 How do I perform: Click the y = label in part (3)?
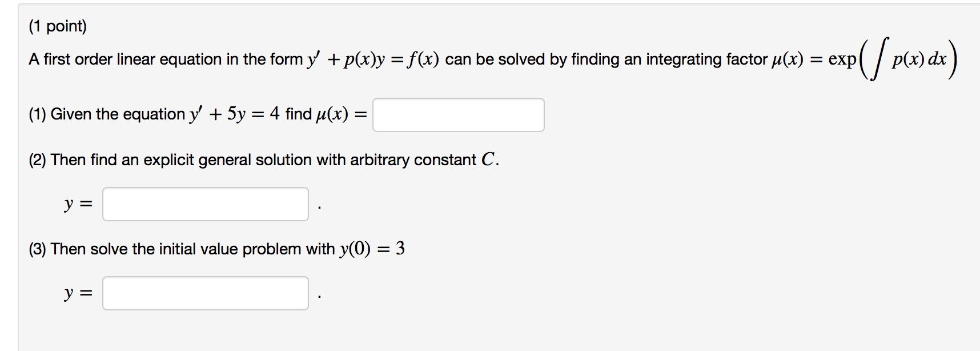point(78,293)
